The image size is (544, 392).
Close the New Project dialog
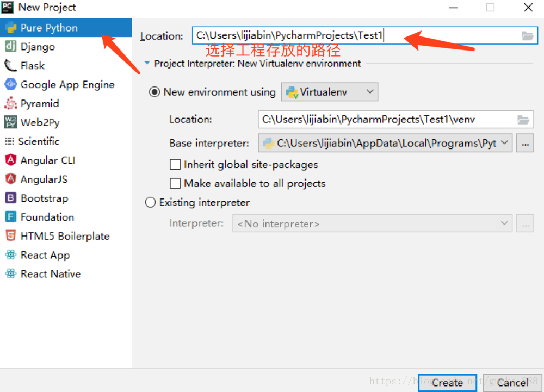[528, 7]
